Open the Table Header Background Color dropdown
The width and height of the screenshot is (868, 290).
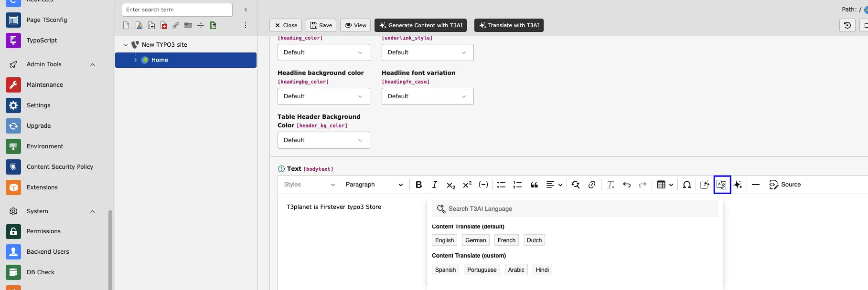[x=323, y=140]
